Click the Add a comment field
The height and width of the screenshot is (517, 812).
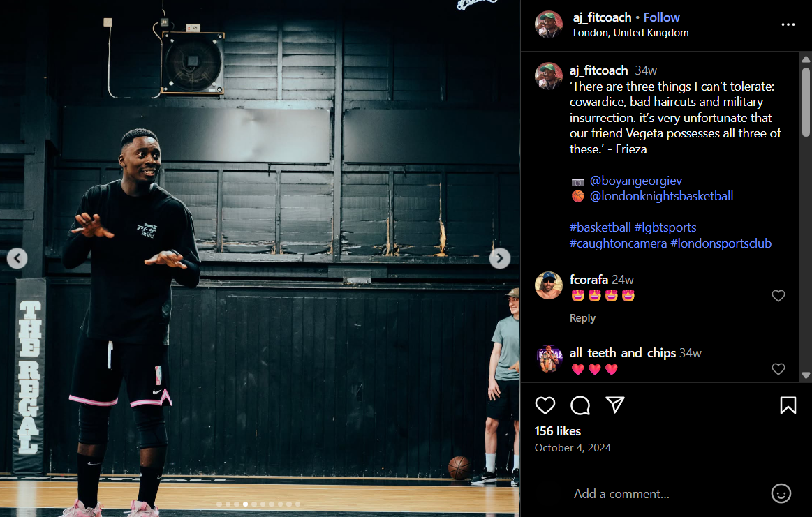point(668,494)
